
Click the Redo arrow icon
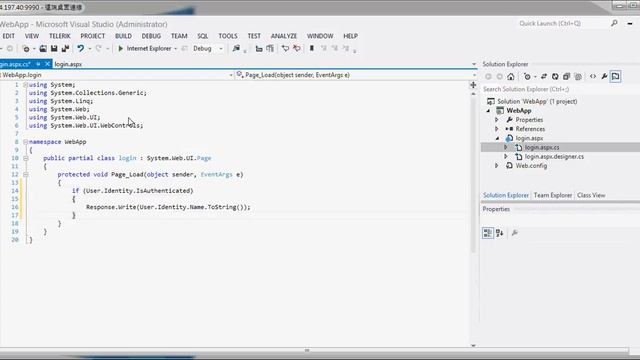pos(98,49)
